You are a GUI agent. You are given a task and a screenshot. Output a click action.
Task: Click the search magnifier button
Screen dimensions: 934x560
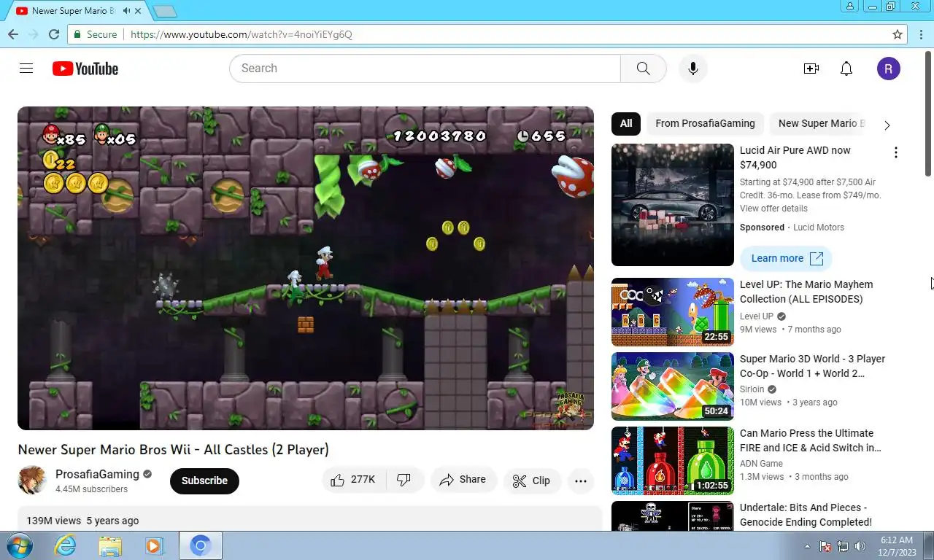(x=643, y=69)
